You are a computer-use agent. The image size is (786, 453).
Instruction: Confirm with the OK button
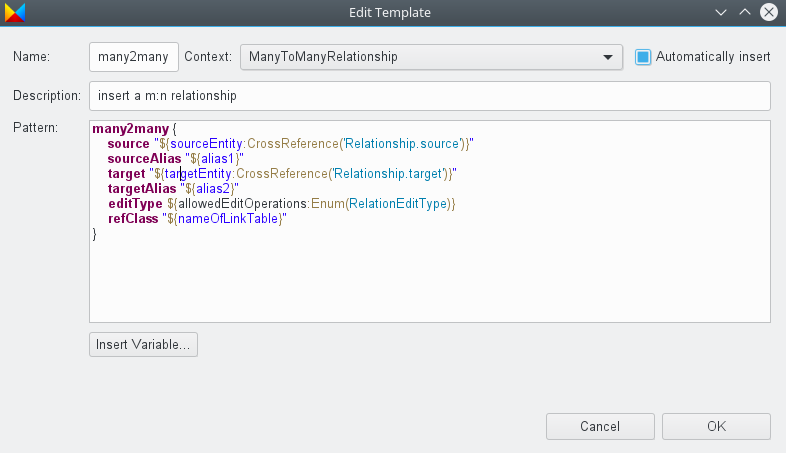click(716, 426)
